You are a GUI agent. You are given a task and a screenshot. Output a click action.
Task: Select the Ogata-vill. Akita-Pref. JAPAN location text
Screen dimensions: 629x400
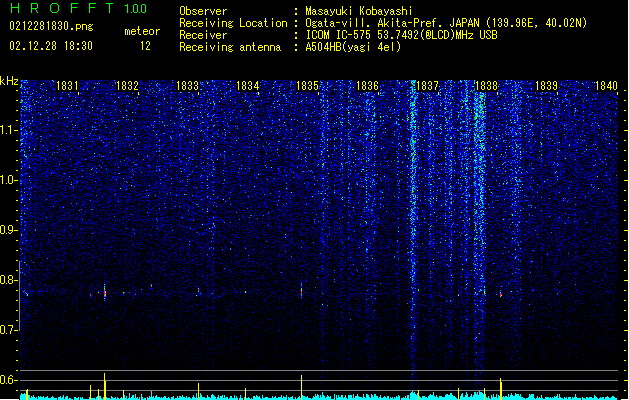tap(446, 23)
